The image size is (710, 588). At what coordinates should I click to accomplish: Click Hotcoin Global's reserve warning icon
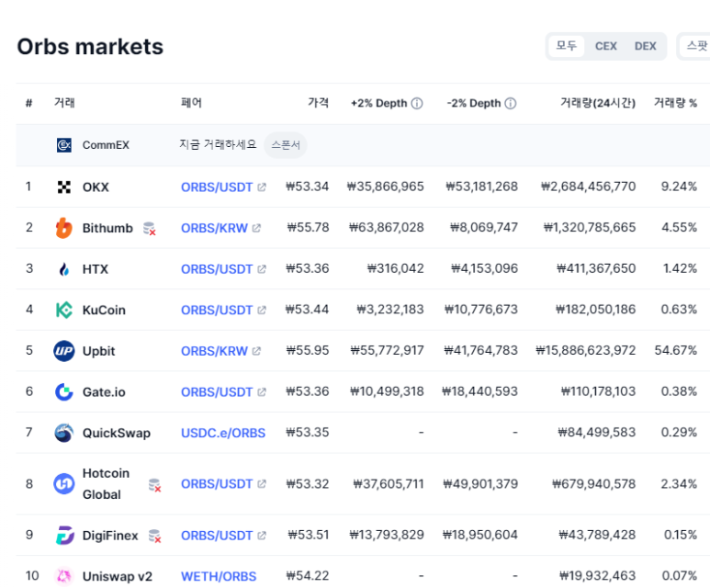click(x=155, y=485)
